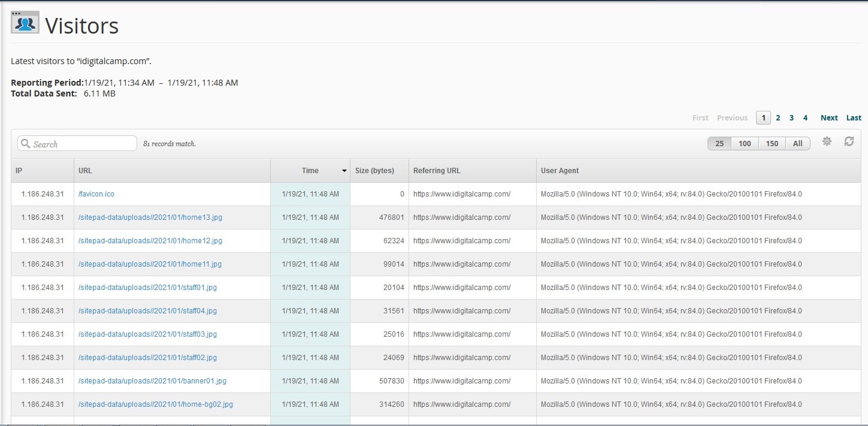Open the /favicon.ico URL link
This screenshot has width=868, height=426.
point(96,194)
